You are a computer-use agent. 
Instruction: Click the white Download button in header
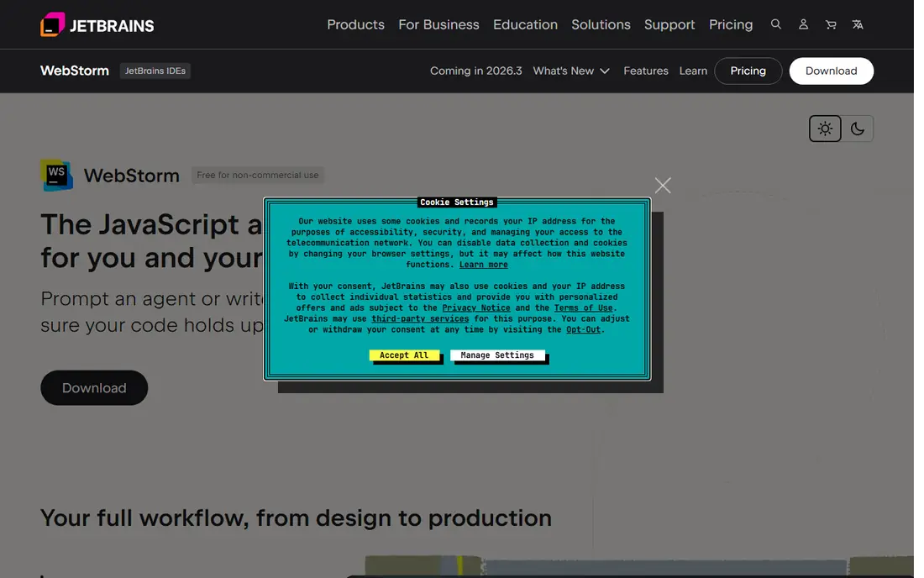(831, 71)
